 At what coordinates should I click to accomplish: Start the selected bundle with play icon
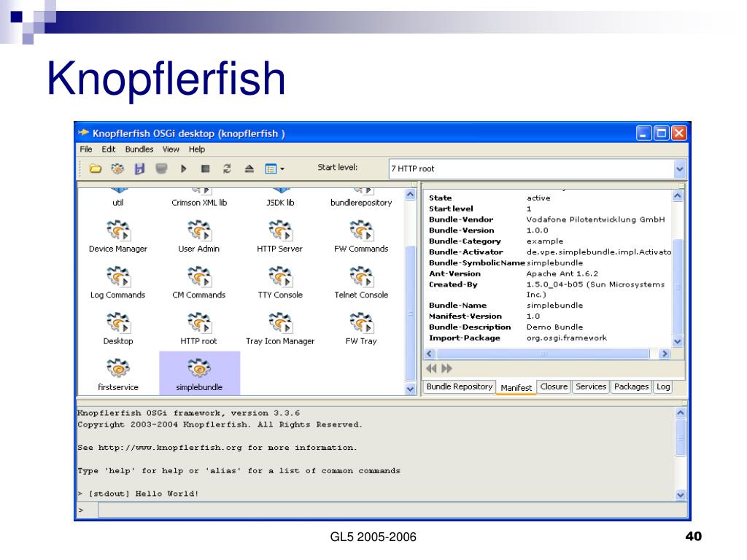tap(183, 168)
